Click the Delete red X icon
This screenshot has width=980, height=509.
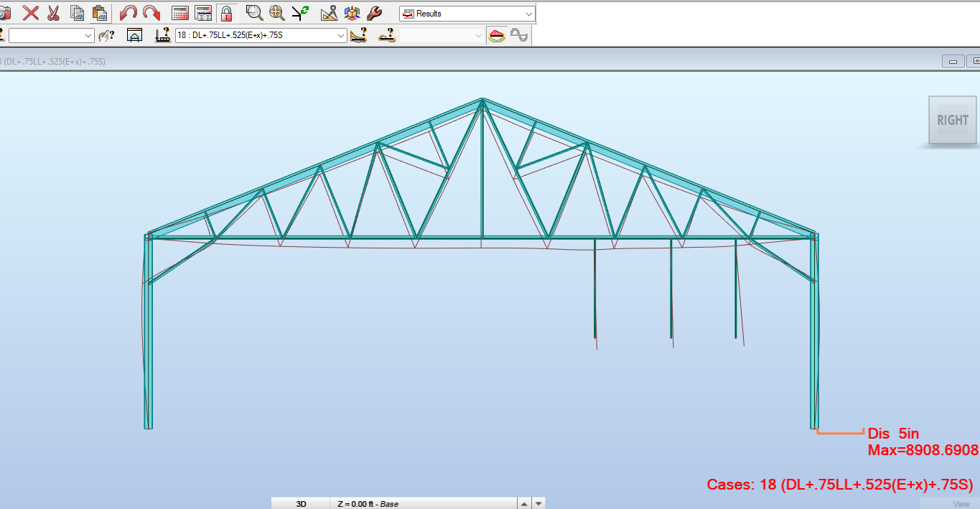[x=31, y=13]
